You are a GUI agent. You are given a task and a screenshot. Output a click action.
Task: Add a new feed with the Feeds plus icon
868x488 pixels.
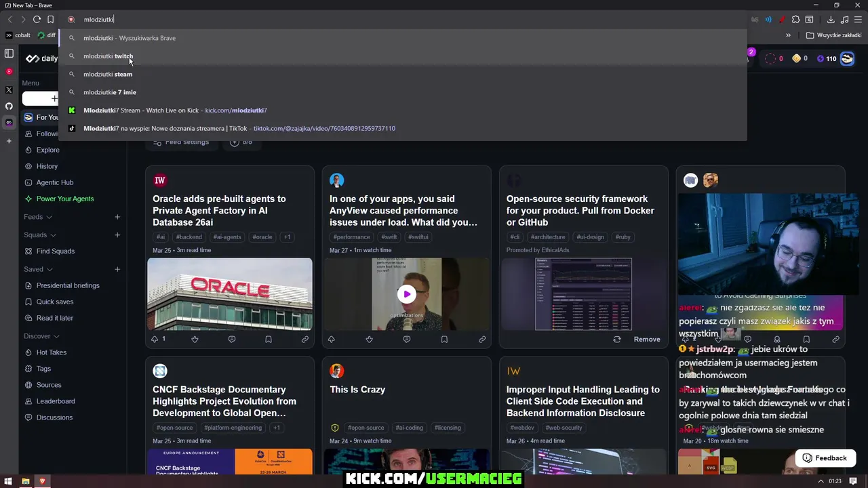click(117, 217)
